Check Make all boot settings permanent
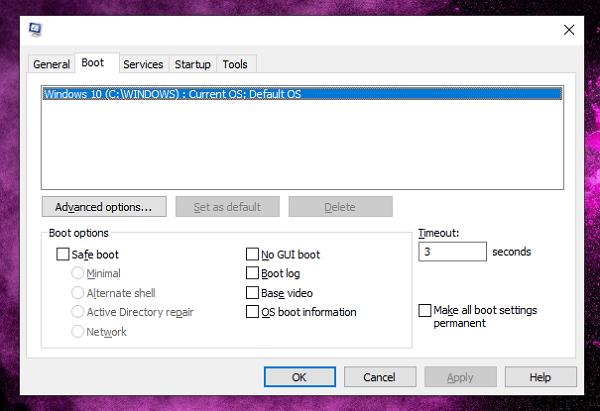 pos(425,311)
